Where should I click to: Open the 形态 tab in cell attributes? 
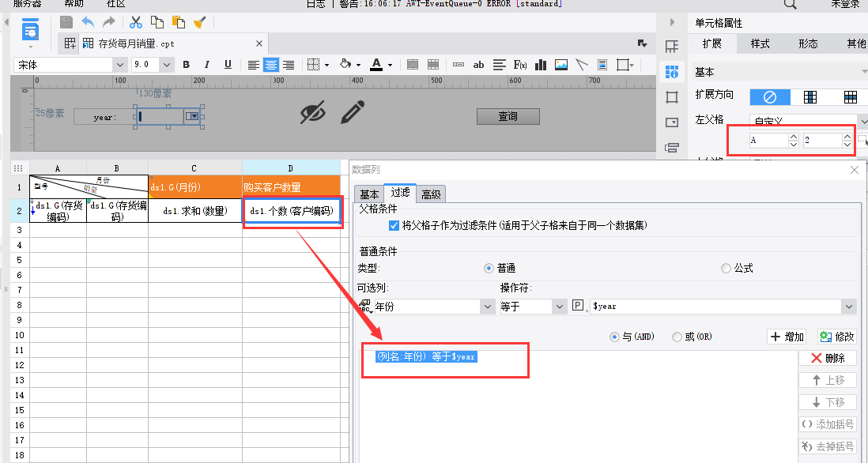click(x=808, y=43)
